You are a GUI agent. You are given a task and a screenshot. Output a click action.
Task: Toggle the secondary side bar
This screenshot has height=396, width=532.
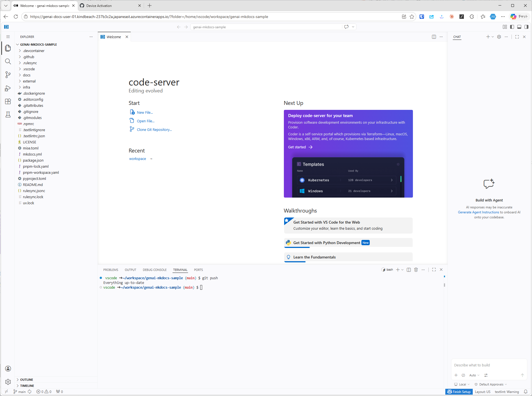click(527, 27)
